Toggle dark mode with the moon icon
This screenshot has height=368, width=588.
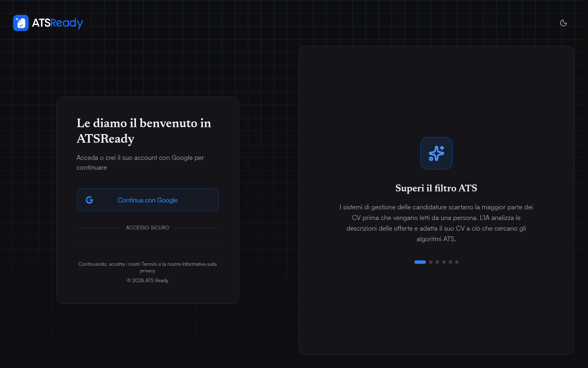click(x=563, y=23)
